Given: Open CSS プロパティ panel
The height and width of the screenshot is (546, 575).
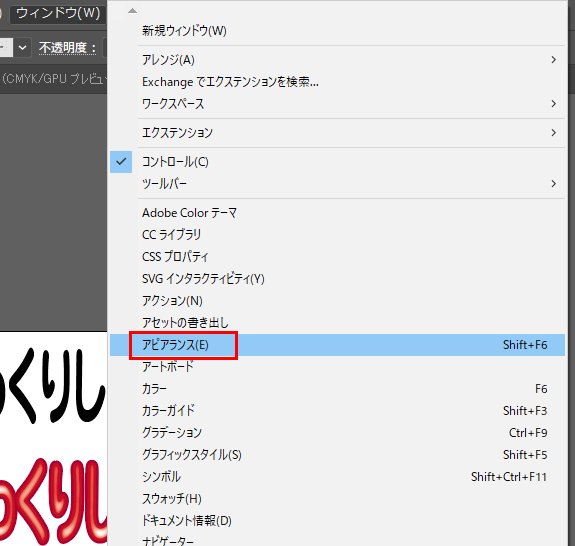Looking at the screenshot, I should [x=337, y=257].
